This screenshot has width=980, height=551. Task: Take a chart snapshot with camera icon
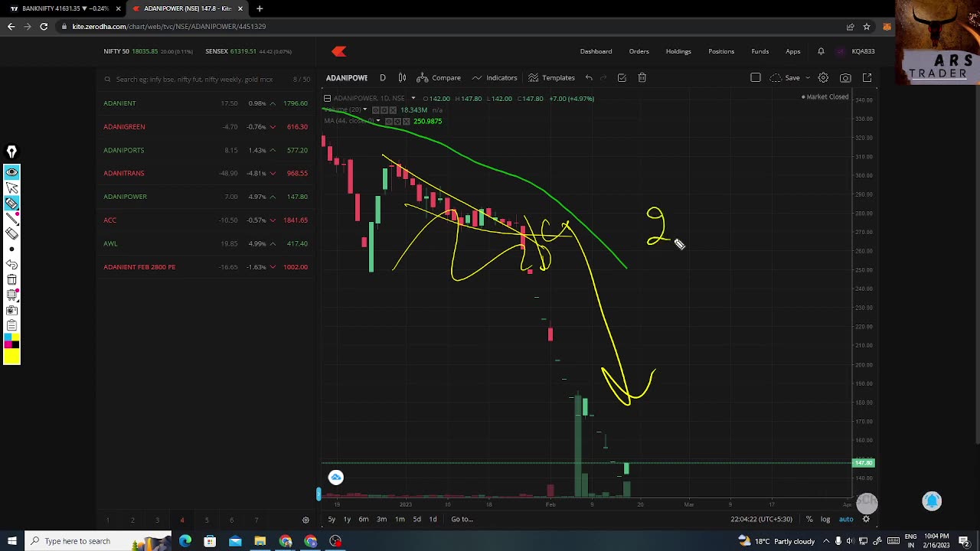click(845, 77)
